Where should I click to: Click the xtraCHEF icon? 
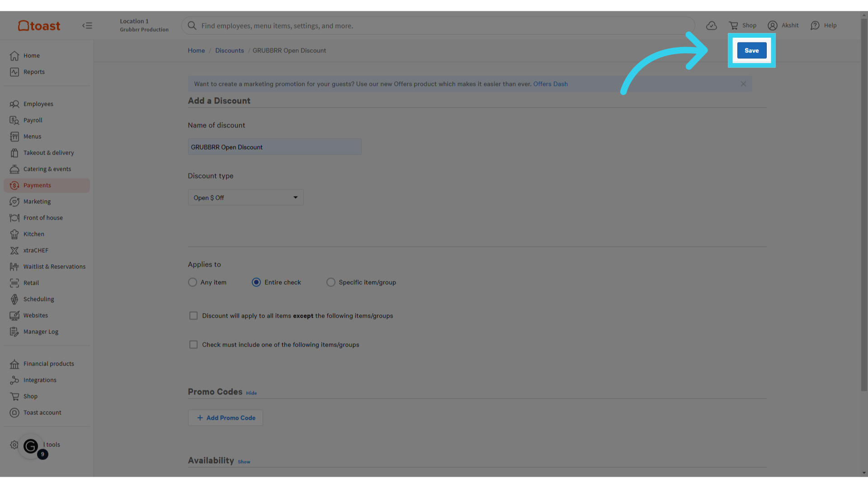14,250
